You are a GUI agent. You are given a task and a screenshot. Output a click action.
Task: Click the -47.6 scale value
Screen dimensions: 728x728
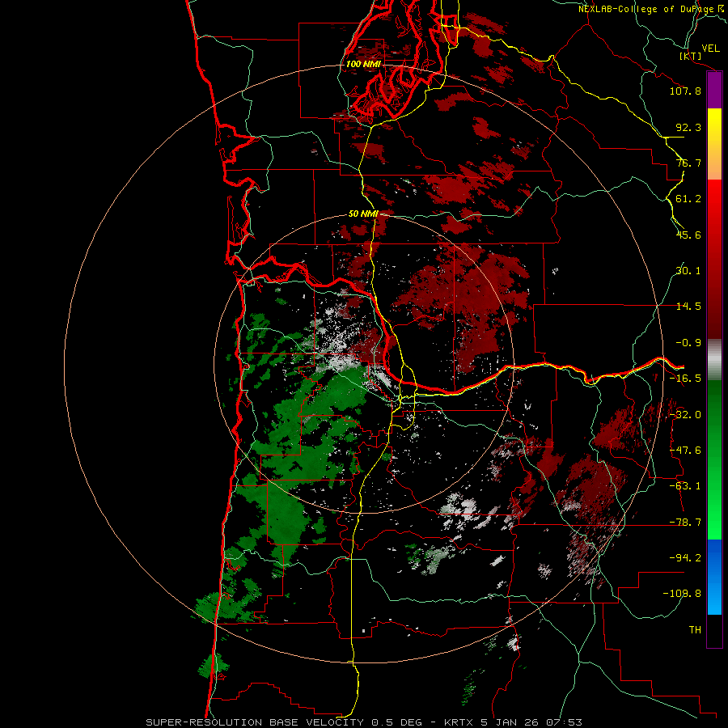coord(685,451)
